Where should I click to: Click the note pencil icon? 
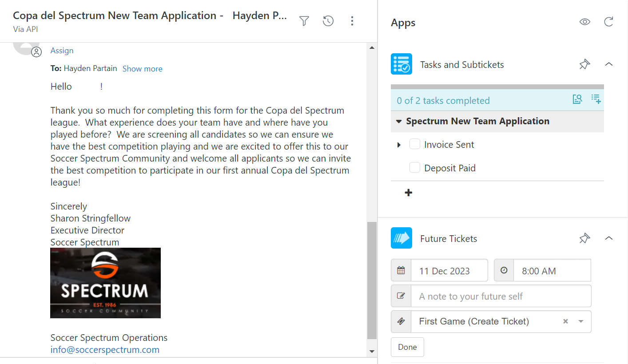(401, 296)
